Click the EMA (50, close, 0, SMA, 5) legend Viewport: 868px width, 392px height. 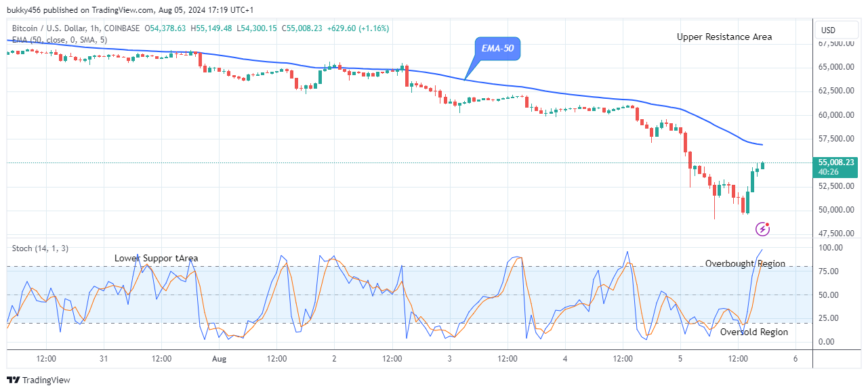[x=60, y=40]
